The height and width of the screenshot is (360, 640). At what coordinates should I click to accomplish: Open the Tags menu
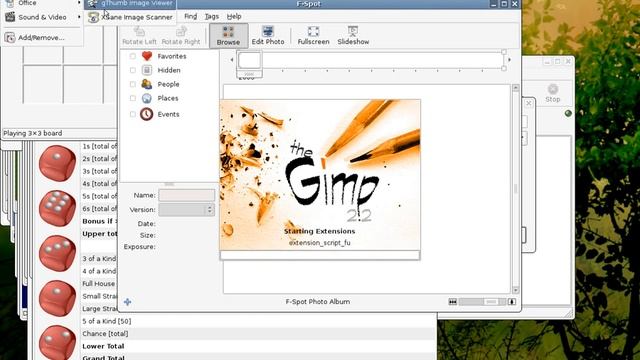point(212,16)
